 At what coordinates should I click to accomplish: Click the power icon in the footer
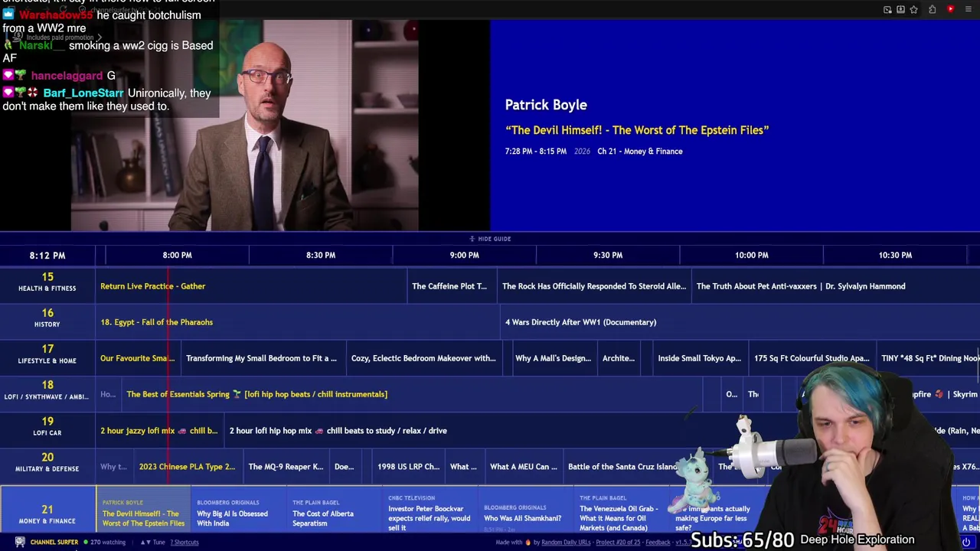[966, 542]
